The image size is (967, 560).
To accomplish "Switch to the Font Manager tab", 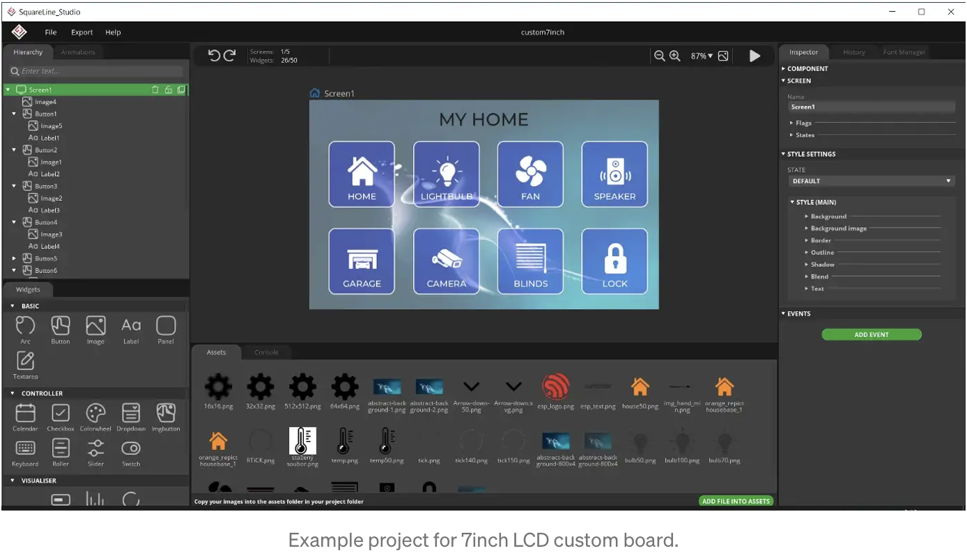I will pyautogui.click(x=904, y=52).
